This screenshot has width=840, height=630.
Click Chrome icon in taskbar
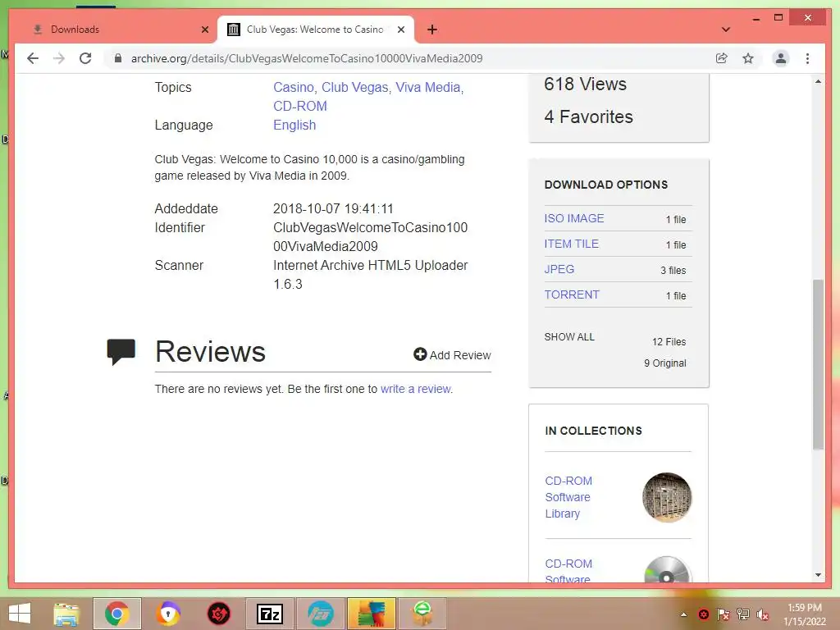(116, 614)
